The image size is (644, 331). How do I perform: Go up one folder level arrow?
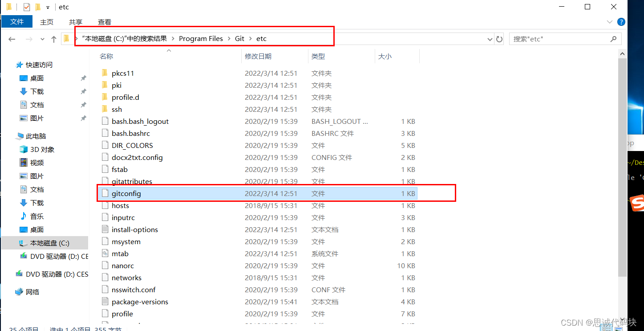tap(54, 39)
